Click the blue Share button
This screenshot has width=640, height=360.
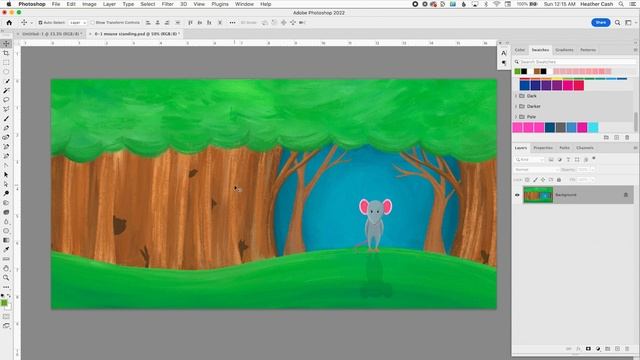pyautogui.click(x=600, y=23)
